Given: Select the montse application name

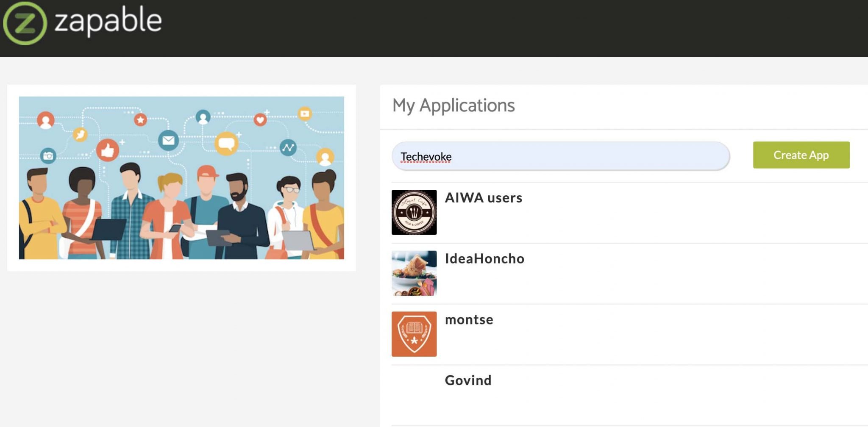Looking at the screenshot, I should point(469,320).
